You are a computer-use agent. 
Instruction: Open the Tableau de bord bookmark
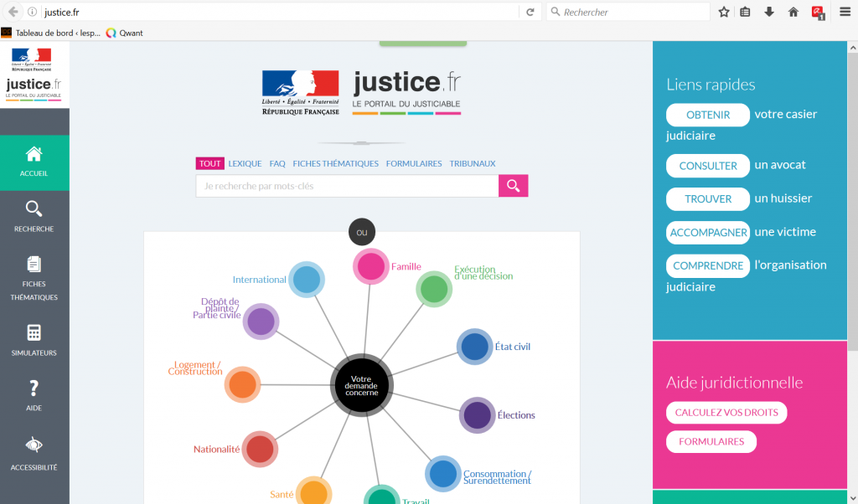(x=51, y=33)
